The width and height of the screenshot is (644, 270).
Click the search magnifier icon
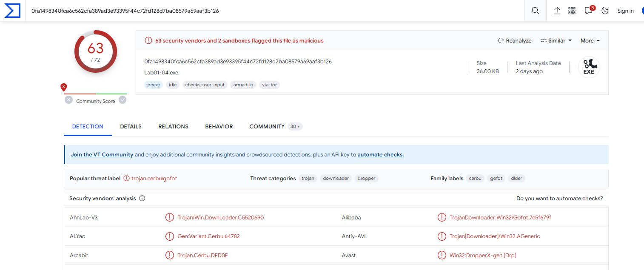536,11
